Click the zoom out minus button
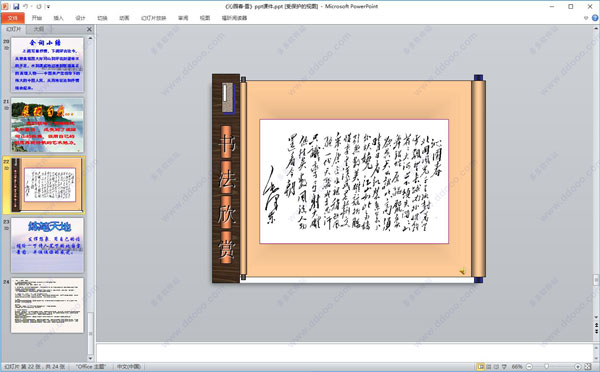Screen dimensions: 600x372 click(x=529, y=367)
